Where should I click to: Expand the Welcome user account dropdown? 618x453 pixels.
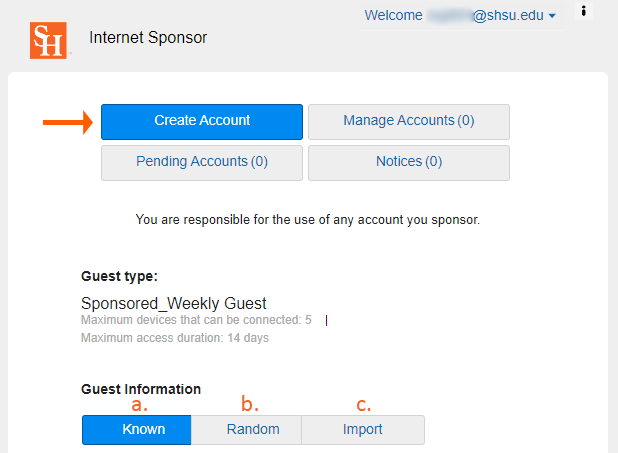pyautogui.click(x=460, y=16)
